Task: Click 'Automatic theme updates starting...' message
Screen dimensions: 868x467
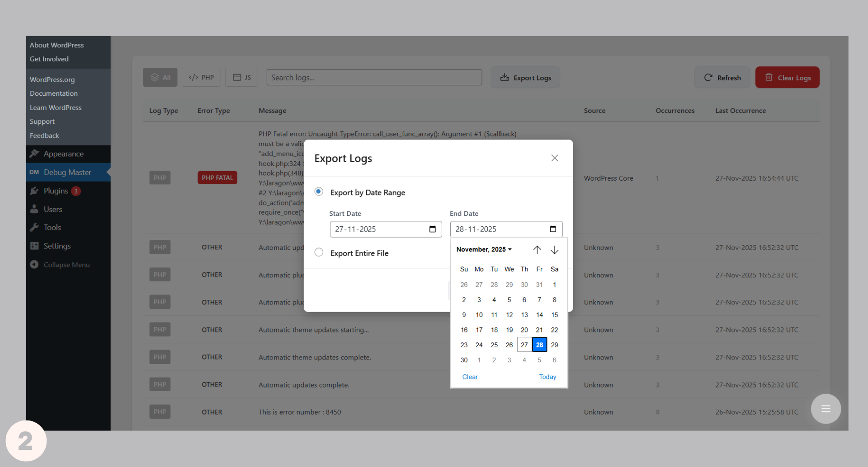Action: [314, 330]
